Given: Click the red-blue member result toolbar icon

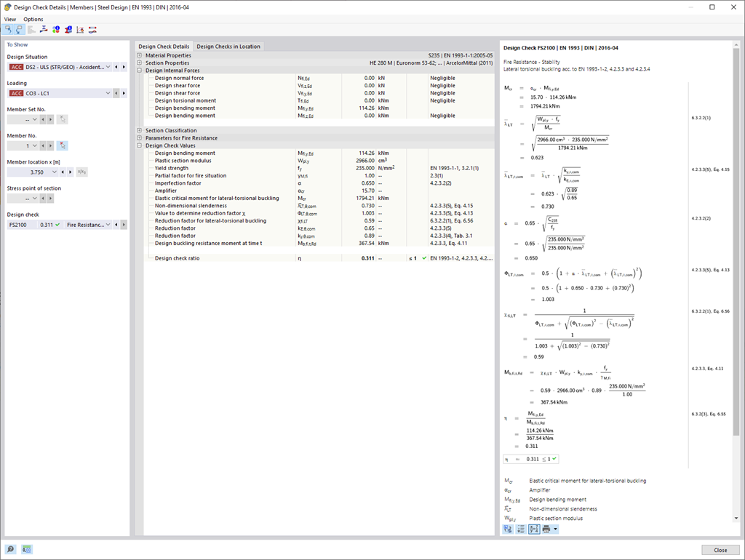Looking at the screenshot, I should coord(92,30).
